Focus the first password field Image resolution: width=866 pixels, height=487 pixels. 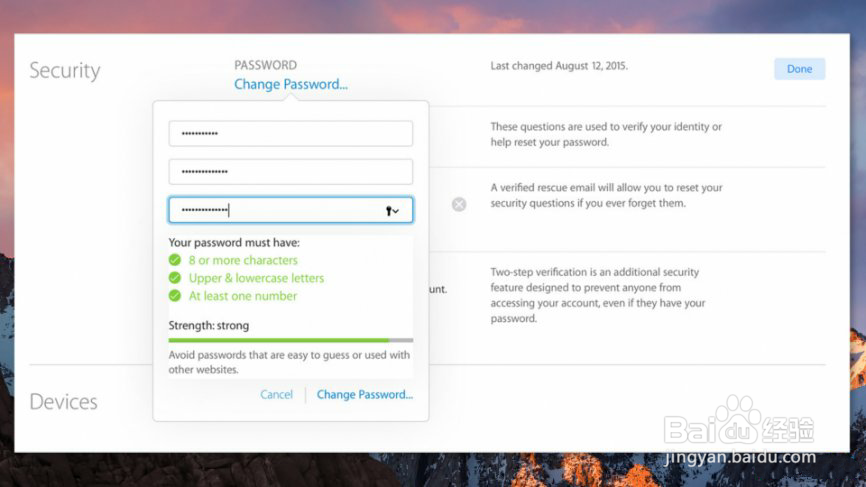pyautogui.click(x=290, y=134)
